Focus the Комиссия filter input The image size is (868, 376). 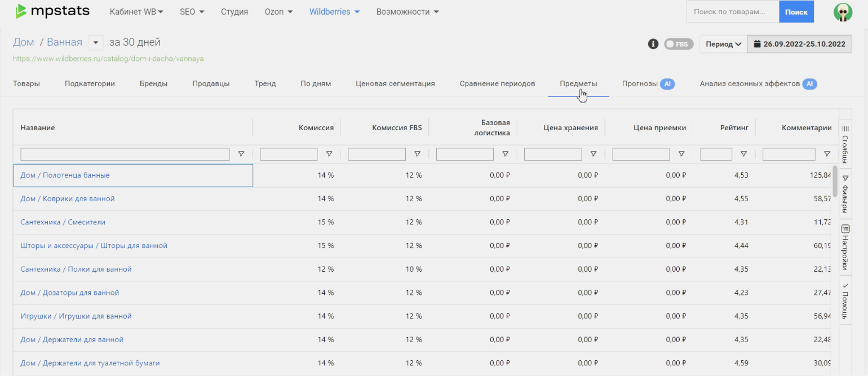289,154
